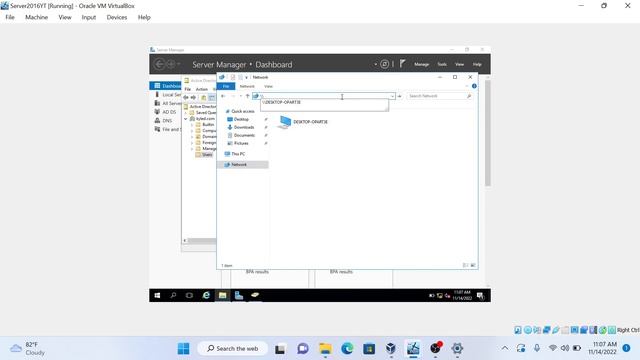The image size is (640, 360).
Task: Switch explorer to large icons view
Action: pos(473,265)
